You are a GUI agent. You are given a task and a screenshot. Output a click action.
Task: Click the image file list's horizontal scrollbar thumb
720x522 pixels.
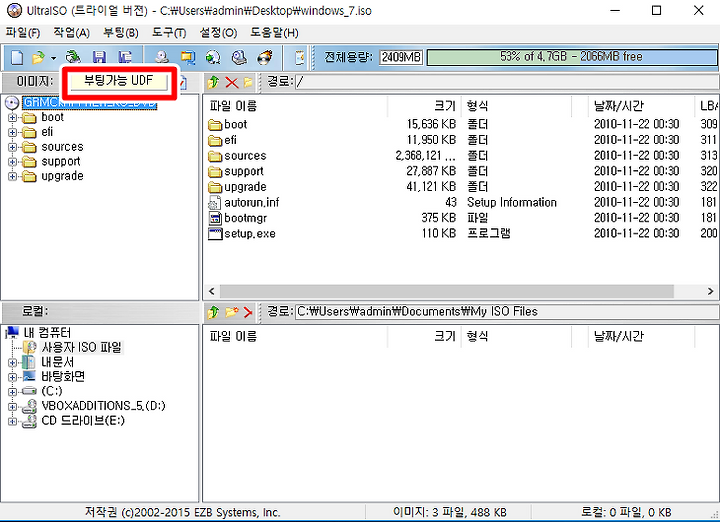[446, 291]
